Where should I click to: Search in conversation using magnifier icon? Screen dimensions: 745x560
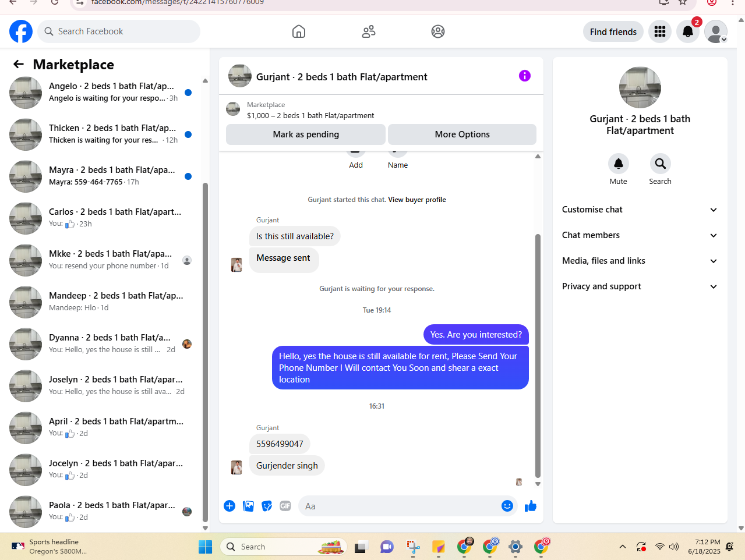661,164
